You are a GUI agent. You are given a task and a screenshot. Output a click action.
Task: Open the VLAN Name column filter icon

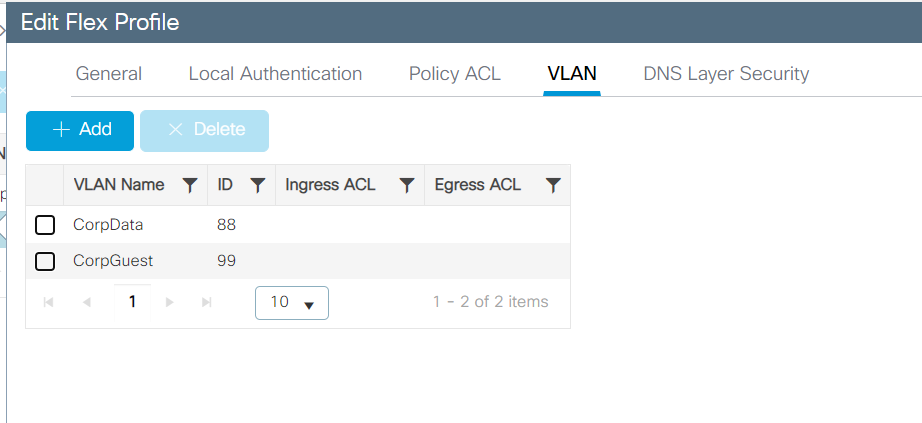pyautogui.click(x=189, y=186)
